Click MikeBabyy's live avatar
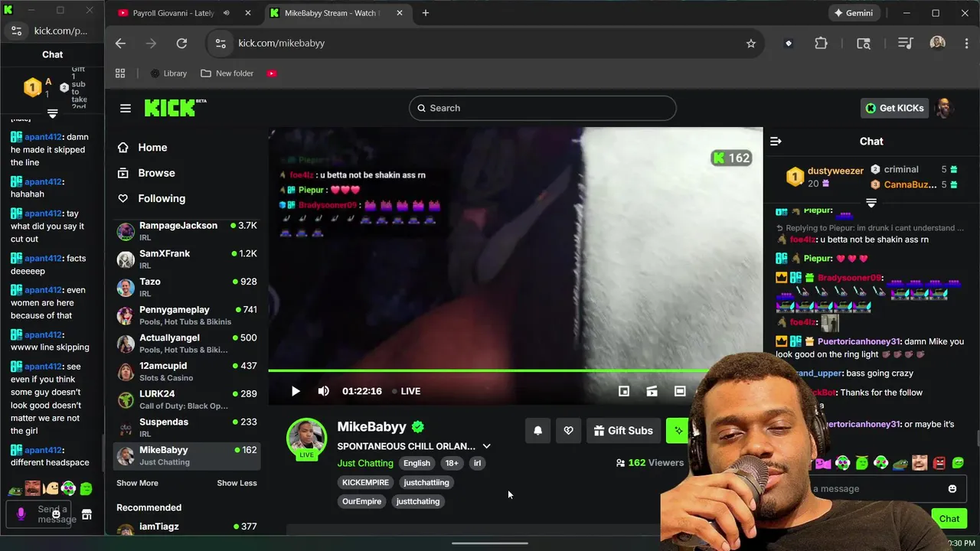The height and width of the screenshot is (551, 980). click(x=306, y=439)
